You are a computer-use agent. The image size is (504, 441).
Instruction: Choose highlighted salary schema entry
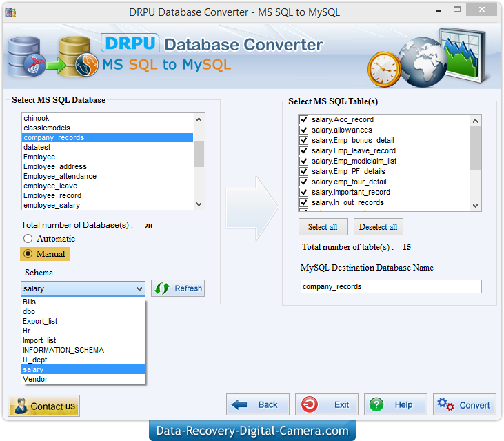pyautogui.click(x=83, y=369)
